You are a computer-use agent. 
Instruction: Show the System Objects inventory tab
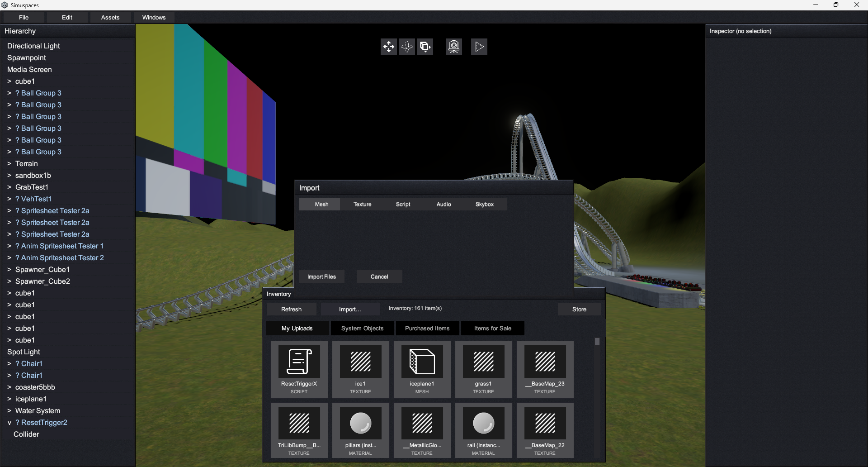click(x=362, y=328)
